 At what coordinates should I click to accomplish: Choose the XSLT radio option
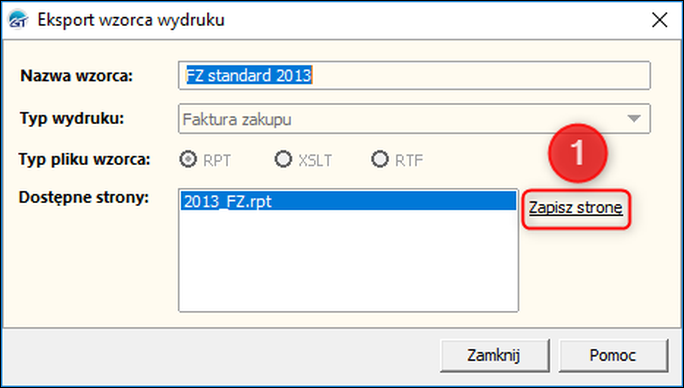283,160
